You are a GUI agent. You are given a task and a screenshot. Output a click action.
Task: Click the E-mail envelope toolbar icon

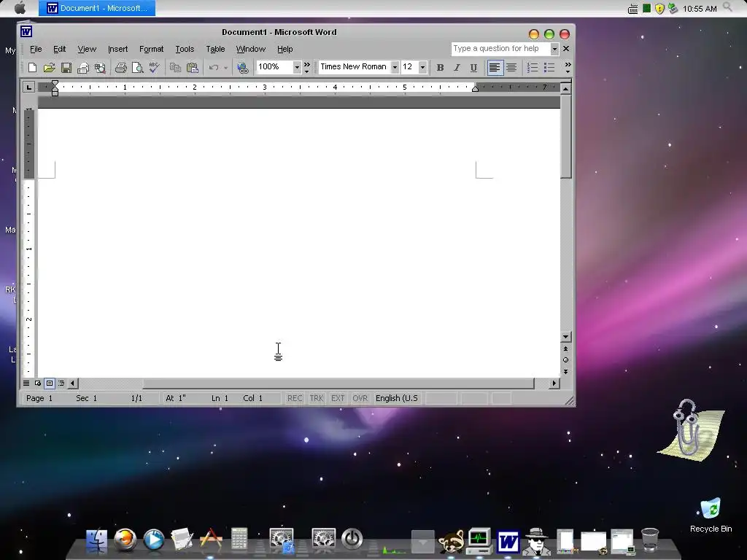83,68
